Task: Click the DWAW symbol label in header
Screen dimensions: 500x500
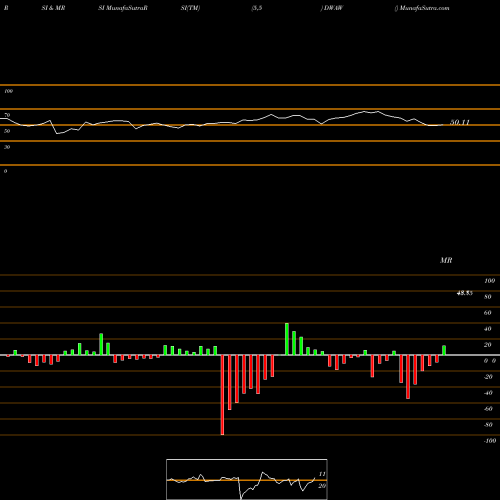Action: tap(333, 8)
